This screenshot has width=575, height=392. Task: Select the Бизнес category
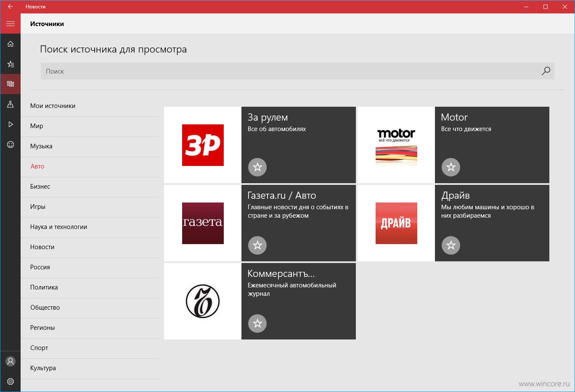90,187
